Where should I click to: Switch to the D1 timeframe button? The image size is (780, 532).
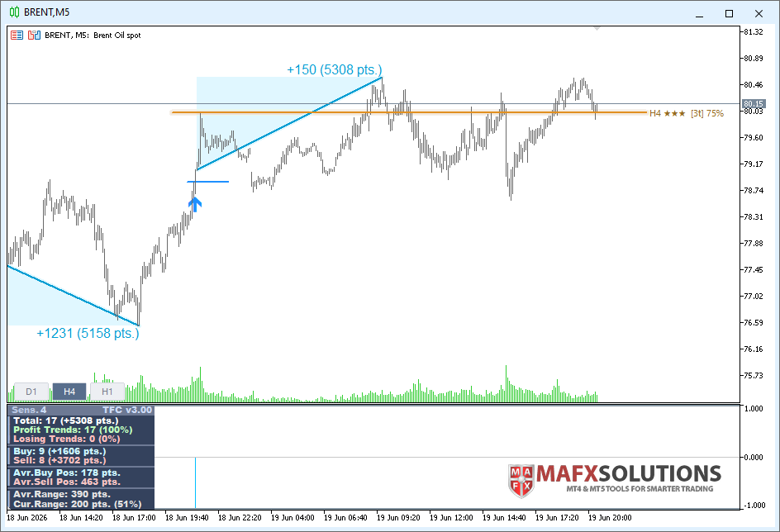point(31,392)
